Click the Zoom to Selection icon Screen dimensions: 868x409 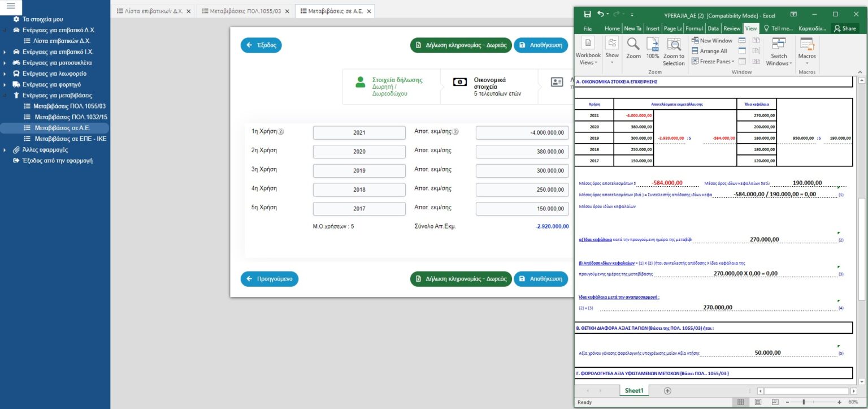(x=674, y=45)
